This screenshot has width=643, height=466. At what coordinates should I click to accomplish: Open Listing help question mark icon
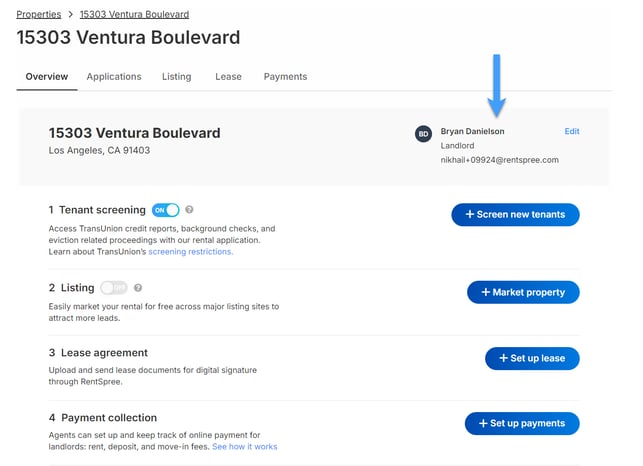click(x=138, y=288)
